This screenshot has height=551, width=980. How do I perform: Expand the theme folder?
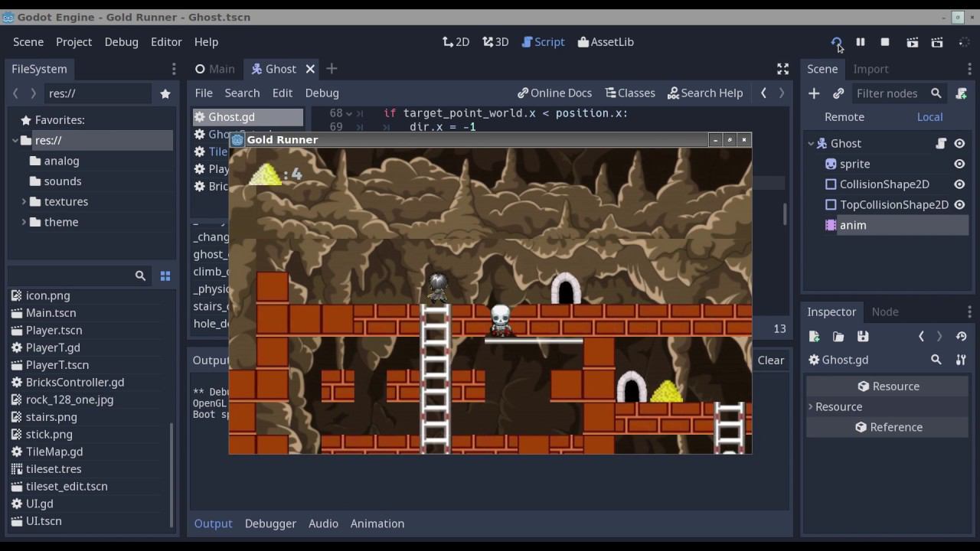[x=24, y=222]
